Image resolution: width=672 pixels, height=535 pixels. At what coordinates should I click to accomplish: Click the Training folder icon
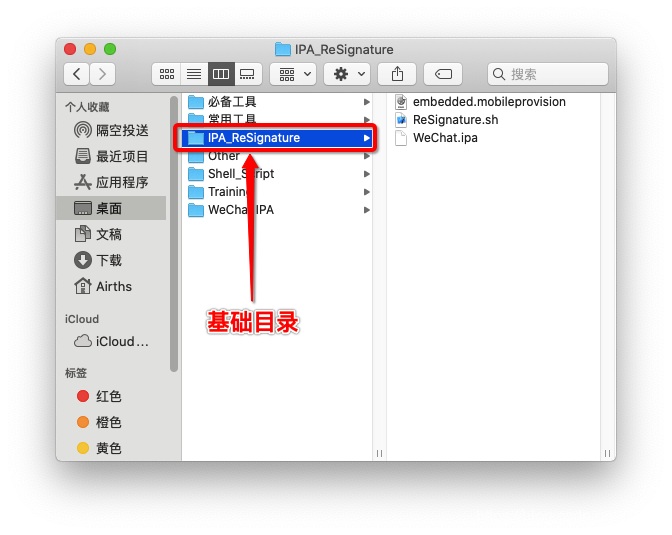pos(196,192)
